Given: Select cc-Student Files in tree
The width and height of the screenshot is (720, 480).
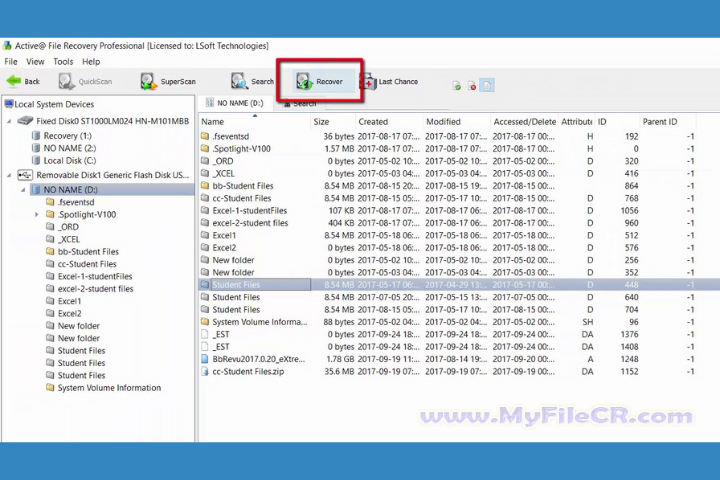Looking at the screenshot, I should pyautogui.click(x=81, y=264).
